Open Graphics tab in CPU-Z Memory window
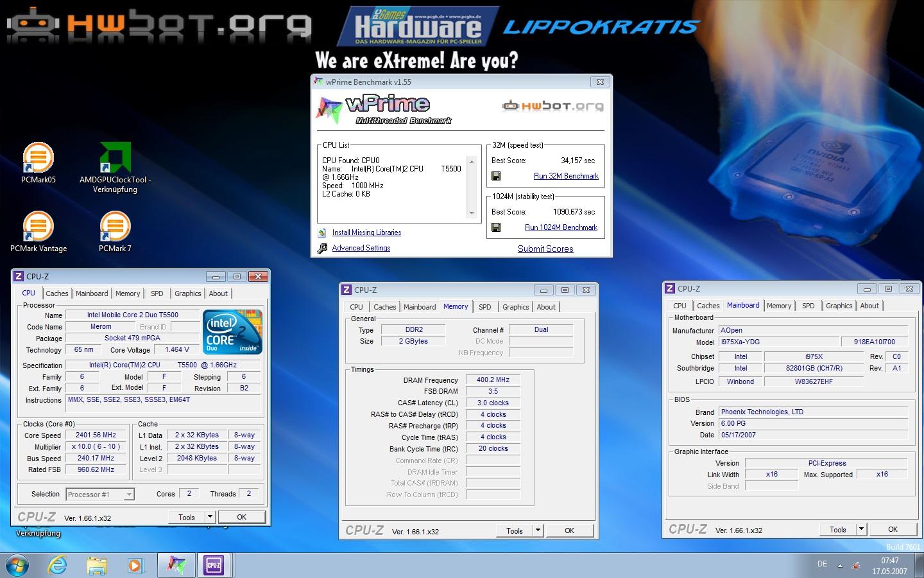The width and height of the screenshot is (924, 578). point(516,307)
